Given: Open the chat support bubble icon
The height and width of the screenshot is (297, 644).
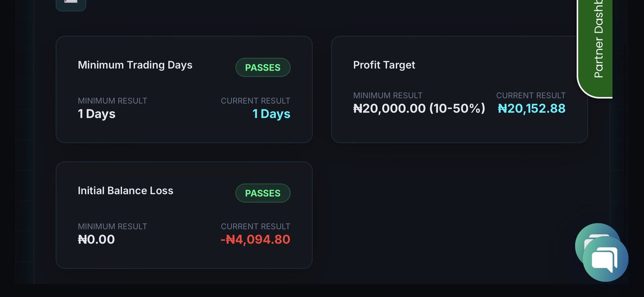Looking at the screenshot, I should 605,259.
